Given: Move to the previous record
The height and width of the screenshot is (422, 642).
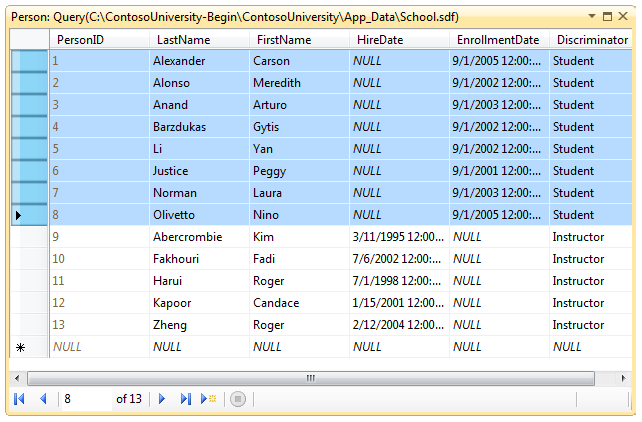Looking at the screenshot, I should pyautogui.click(x=43, y=399).
